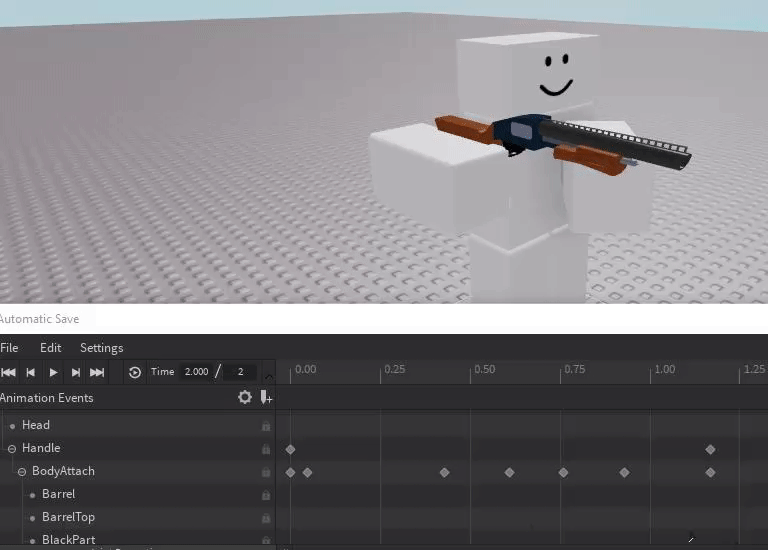
Task: Open the File menu
Action: pos(9,348)
